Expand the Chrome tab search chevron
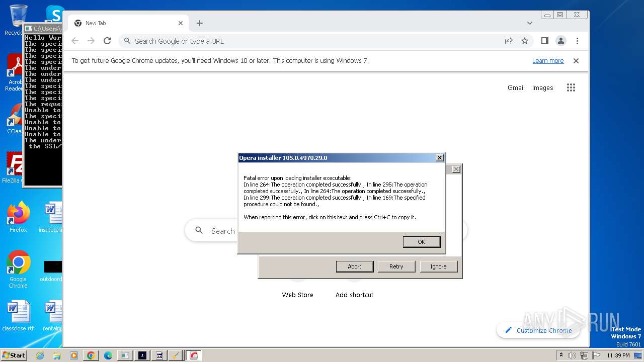Screen dimensions: 644x362 click(x=529, y=23)
